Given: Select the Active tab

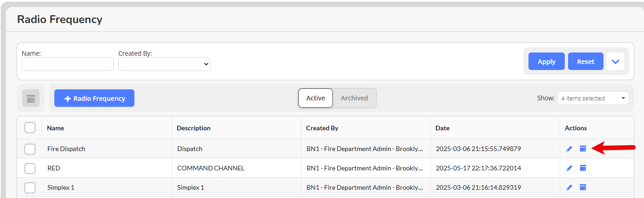Looking at the screenshot, I should pyautogui.click(x=316, y=98).
